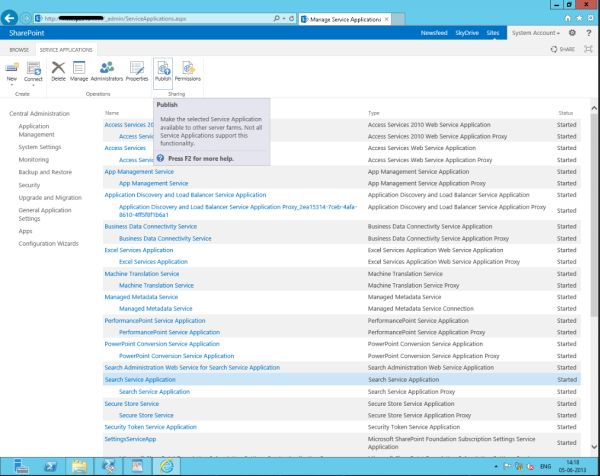Click the Name column header
Viewport: 600px width, 476px height.
pos(112,113)
